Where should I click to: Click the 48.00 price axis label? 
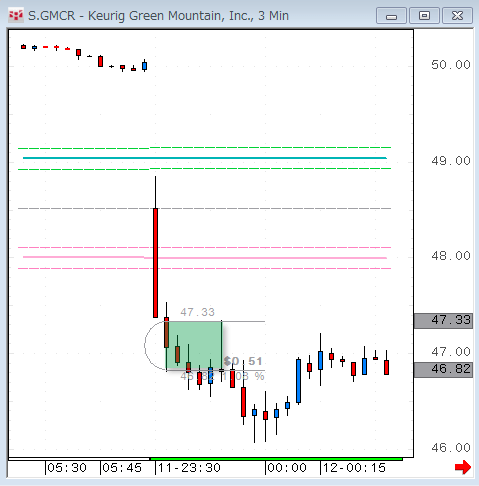click(451, 256)
